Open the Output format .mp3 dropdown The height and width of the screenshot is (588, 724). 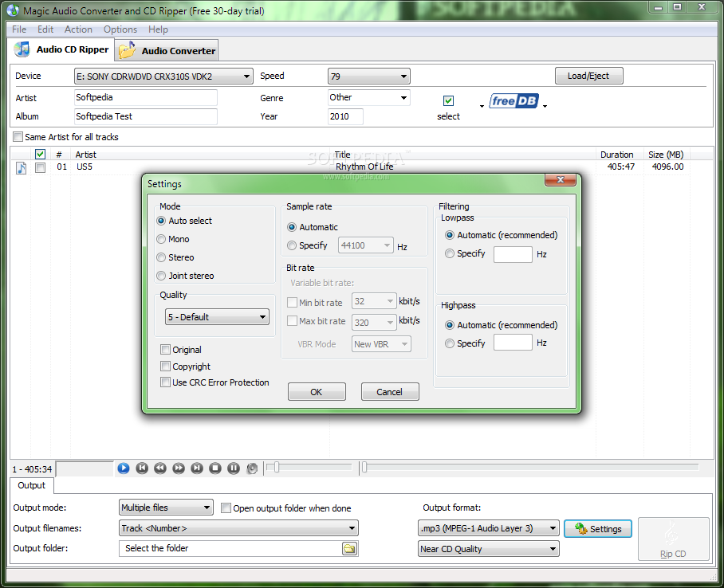point(489,528)
